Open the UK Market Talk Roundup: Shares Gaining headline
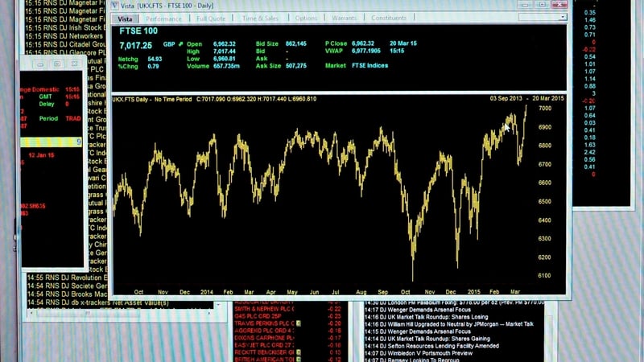This screenshot has height=362, width=644. click(427, 339)
